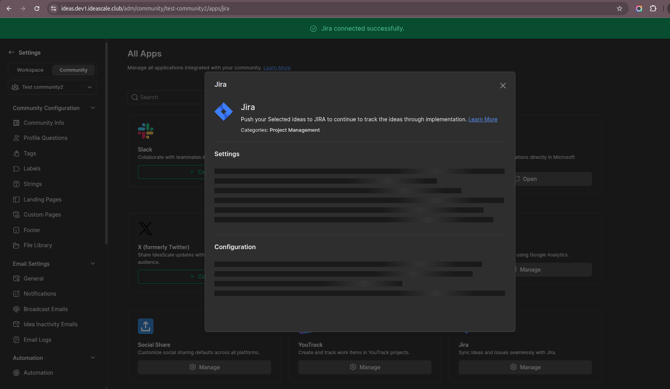This screenshot has height=389, width=670.
Task: Click the search magnifier icon
Action: (x=135, y=97)
